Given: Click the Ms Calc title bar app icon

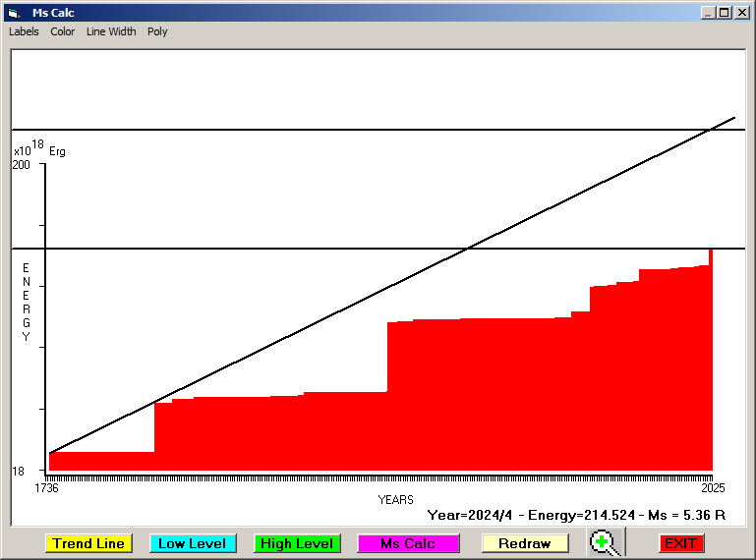Looking at the screenshot, I should [13, 13].
